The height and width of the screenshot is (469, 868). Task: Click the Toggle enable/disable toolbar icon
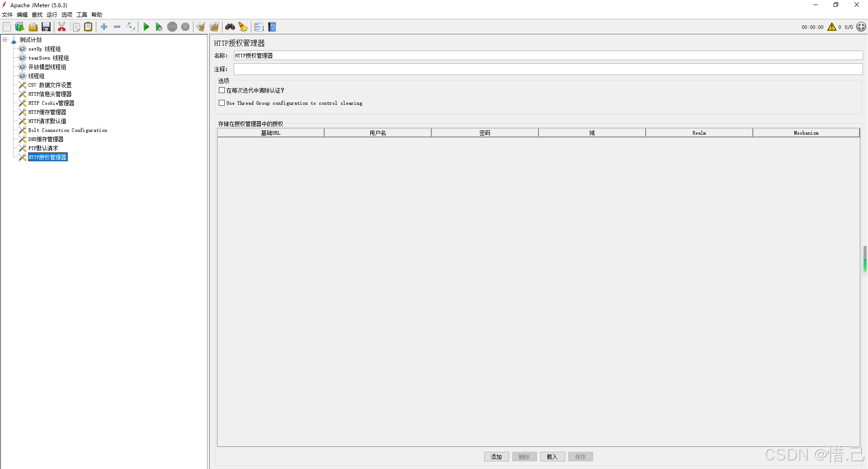point(130,27)
